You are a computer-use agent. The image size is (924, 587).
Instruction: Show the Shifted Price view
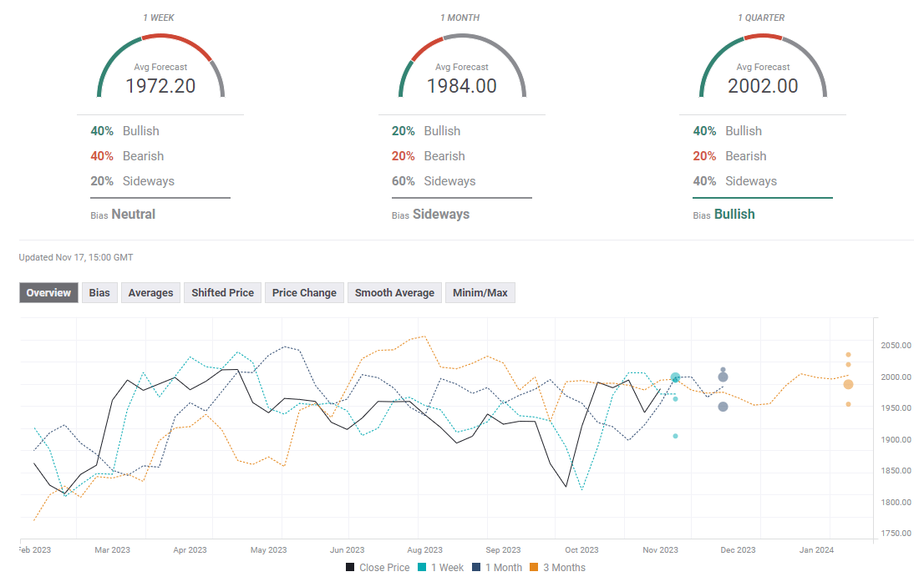click(x=223, y=292)
